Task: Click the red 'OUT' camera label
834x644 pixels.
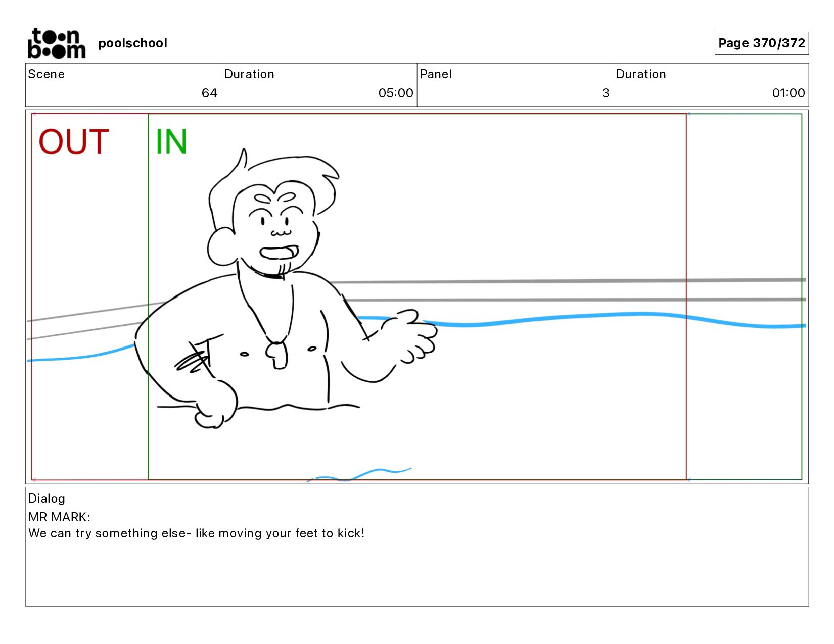Action: [x=74, y=141]
